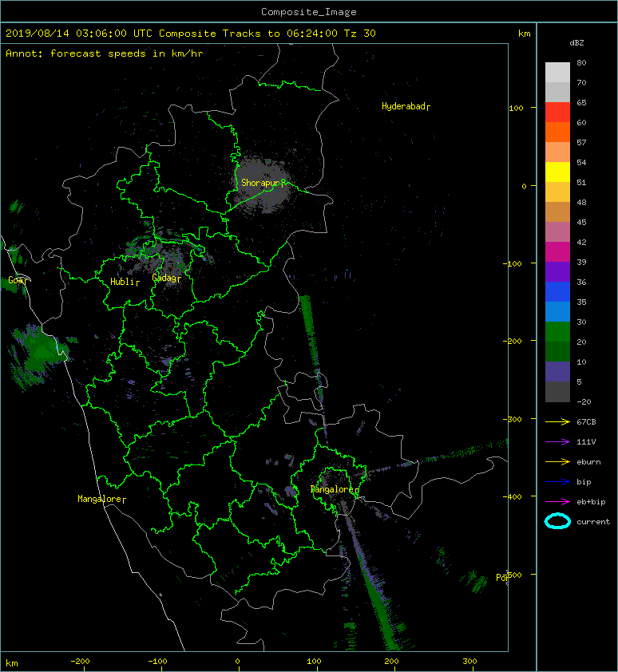Click the 111V purple arrow legend icon
The width and height of the screenshot is (618, 672).
click(x=557, y=442)
